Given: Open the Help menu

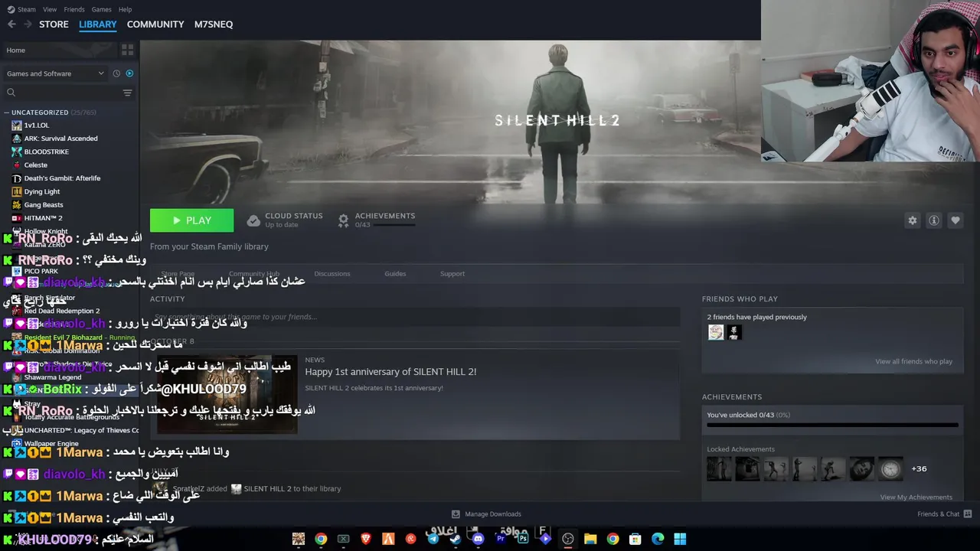Looking at the screenshot, I should [x=125, y=9].
